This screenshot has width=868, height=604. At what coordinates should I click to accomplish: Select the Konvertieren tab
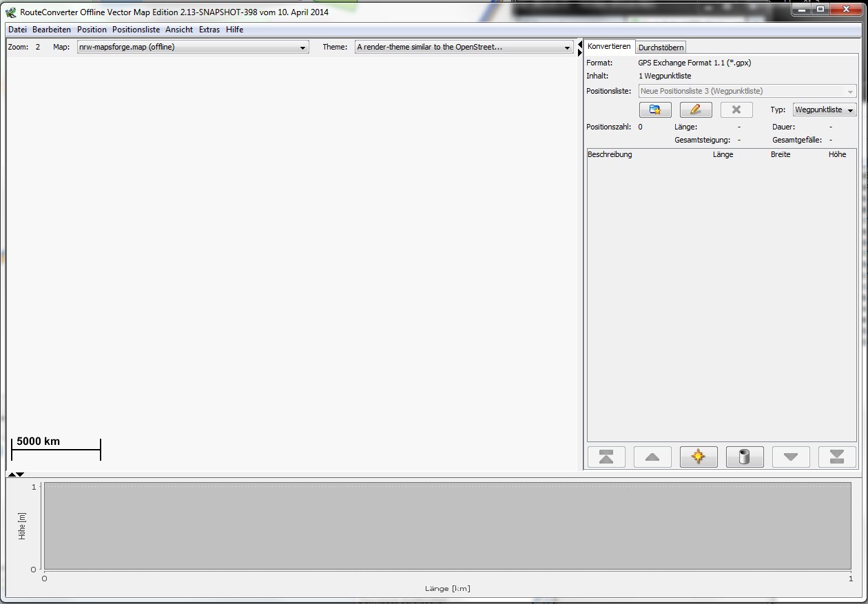pos(609,46)
